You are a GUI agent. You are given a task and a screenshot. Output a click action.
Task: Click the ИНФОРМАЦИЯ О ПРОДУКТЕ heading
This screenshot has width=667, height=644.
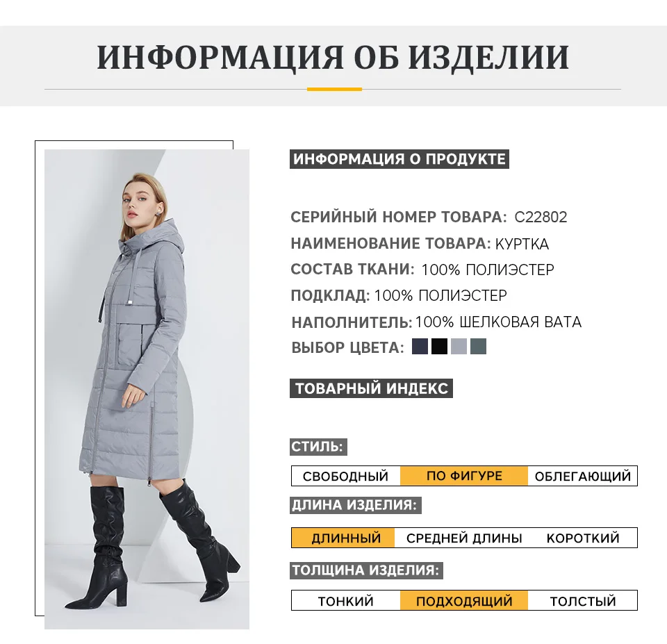pos(400,159)
